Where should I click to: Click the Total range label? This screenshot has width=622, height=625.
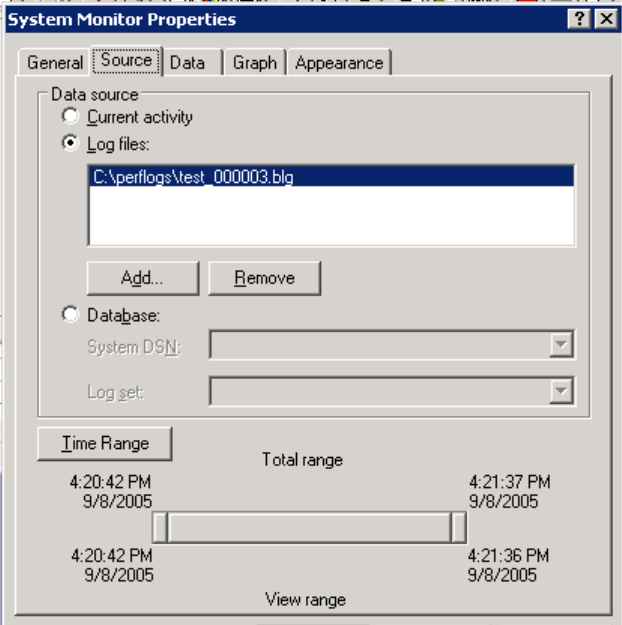coord(302,460)
